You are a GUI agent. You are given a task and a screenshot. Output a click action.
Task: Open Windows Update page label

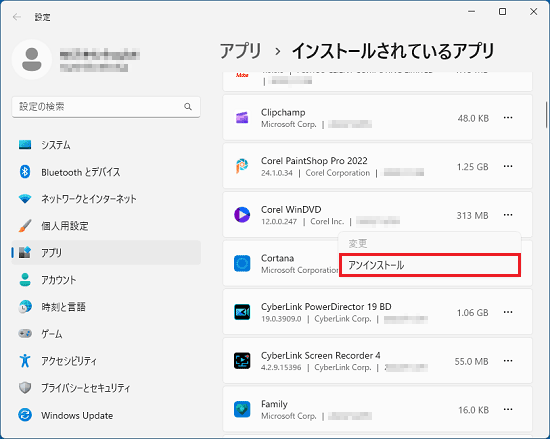(77, 415)
